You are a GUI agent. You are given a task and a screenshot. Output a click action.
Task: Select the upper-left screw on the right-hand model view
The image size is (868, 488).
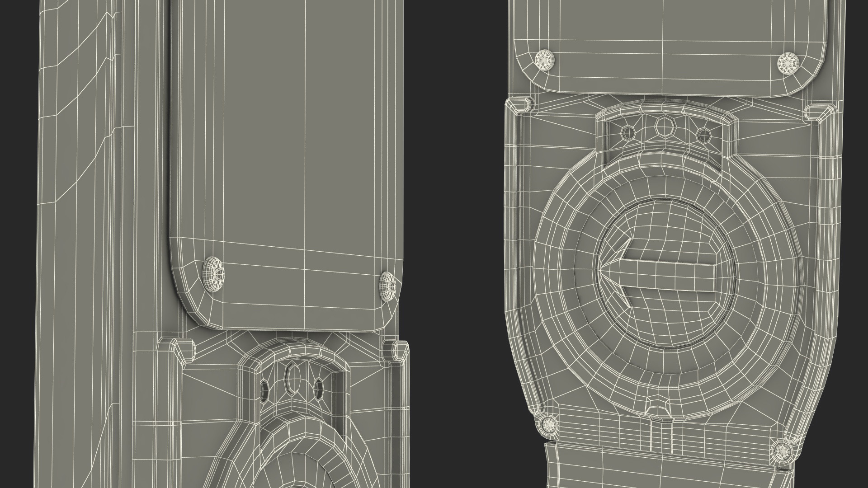(544, 60)
